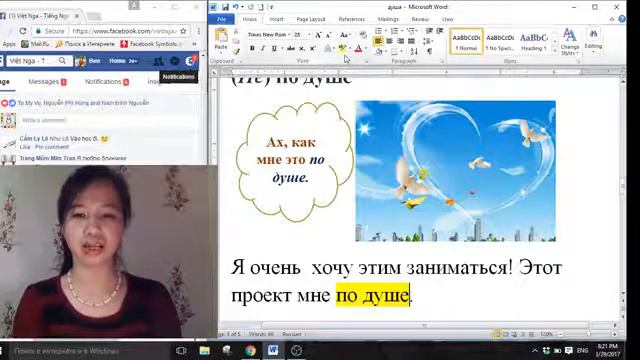Select the Format Painter brush icon
The image size is (640, 360).
click(236, 51)
